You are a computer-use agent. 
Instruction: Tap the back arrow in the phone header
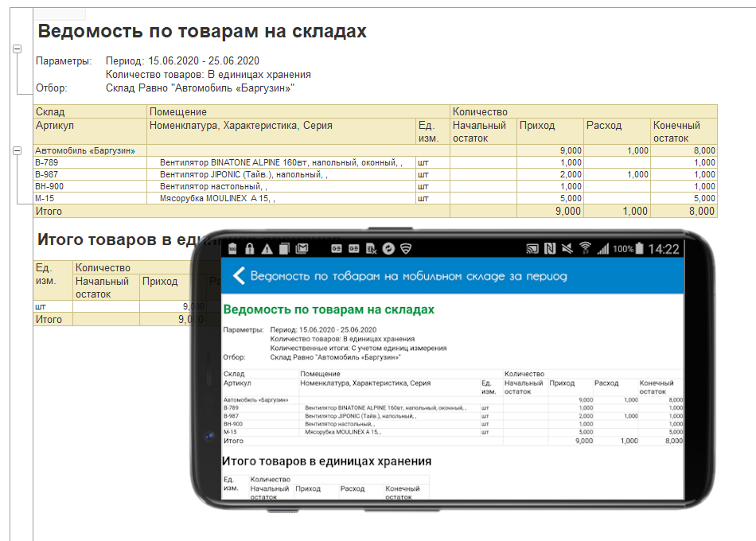(239, 276)
